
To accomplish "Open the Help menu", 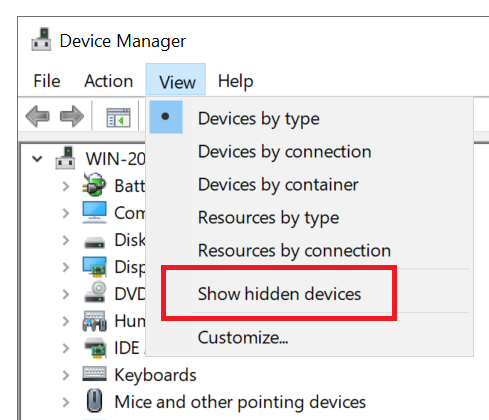I will coord(236,81).
